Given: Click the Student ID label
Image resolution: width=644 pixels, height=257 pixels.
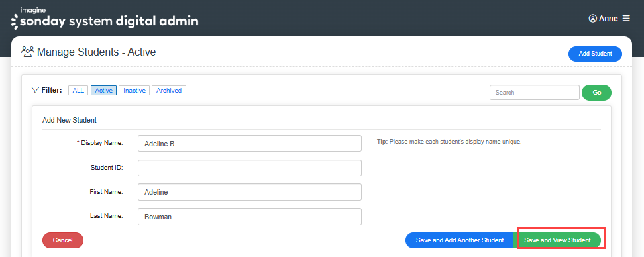Looking at the screenshot, I should pyautogui.click(x=107, y=167).
